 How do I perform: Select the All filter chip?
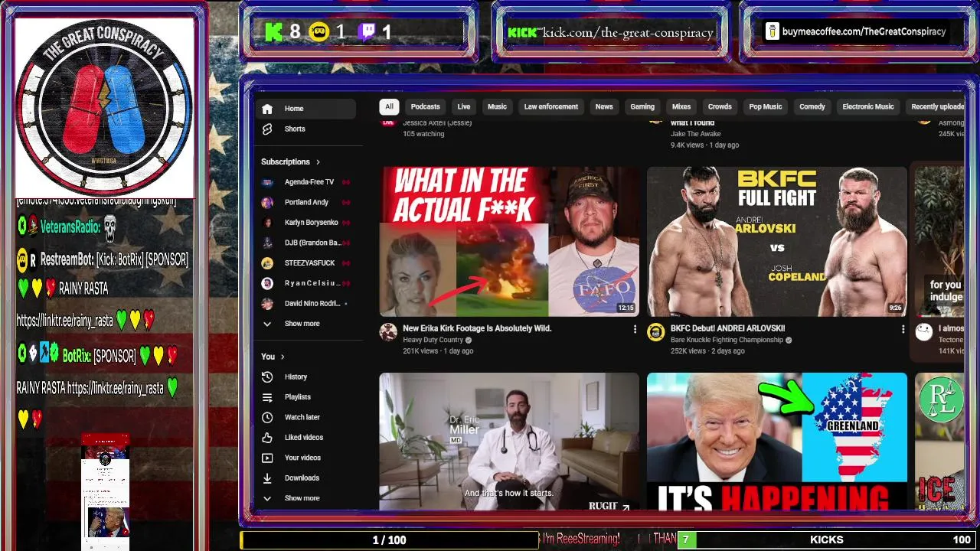(x=389, y=107)
